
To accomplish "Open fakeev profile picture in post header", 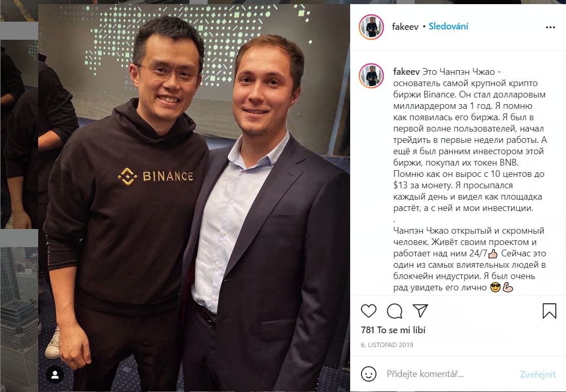I will click(x=371, y=27).
